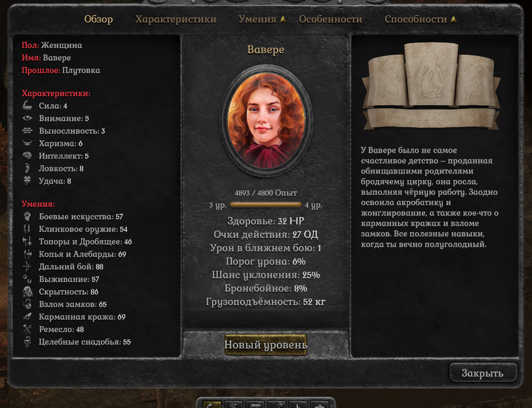532x408 pixels.
Task: Click the experience progress bar
Action: click(x=266, y=205)
